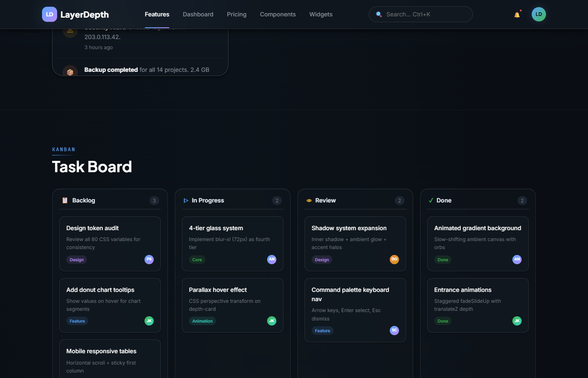The image size is (588, 378).
Task: Click the In Progress play icon
Action: pyautogui.click(x=186, y=200)
